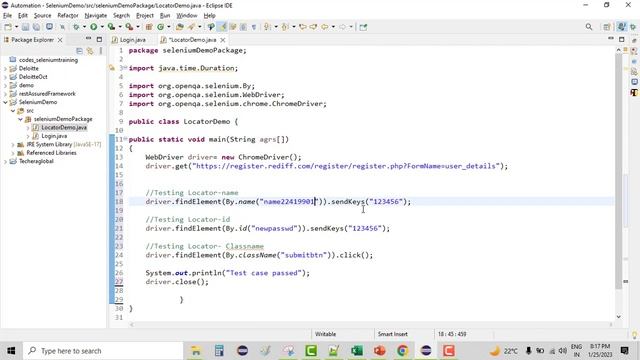Fold the main method at line 11

(125, 139)
